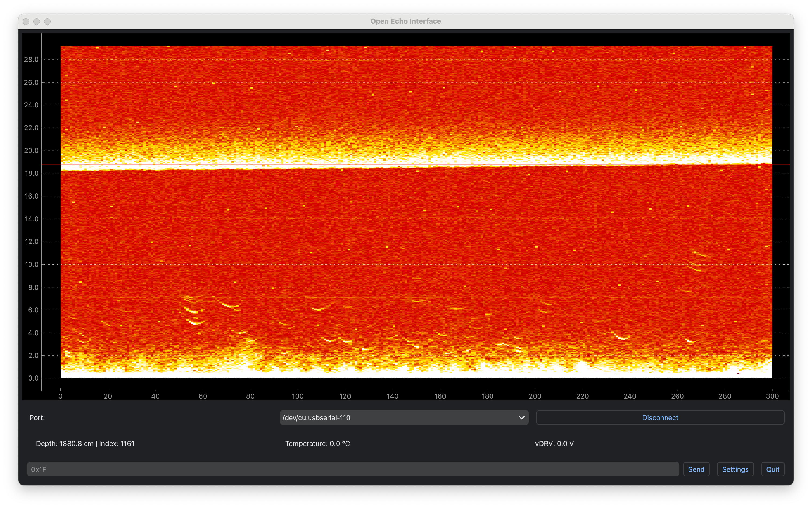The image size is (812, 508).
Task: Click the 300 tick on the x-axis
Action: [772, 396]
